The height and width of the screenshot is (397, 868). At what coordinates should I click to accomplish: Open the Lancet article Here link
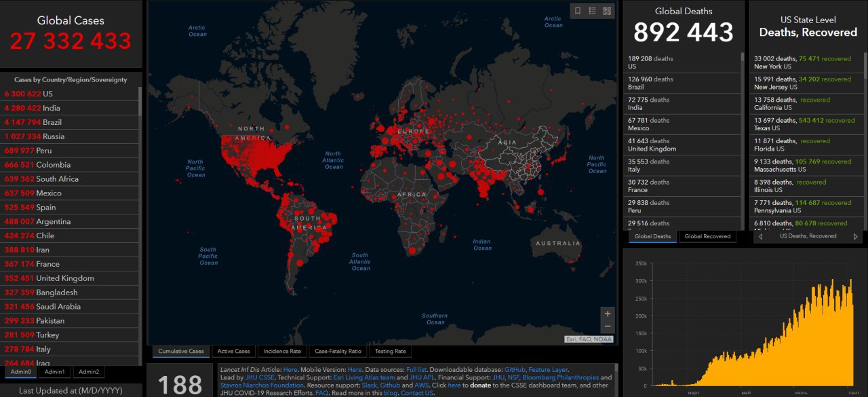click(290, 369)
